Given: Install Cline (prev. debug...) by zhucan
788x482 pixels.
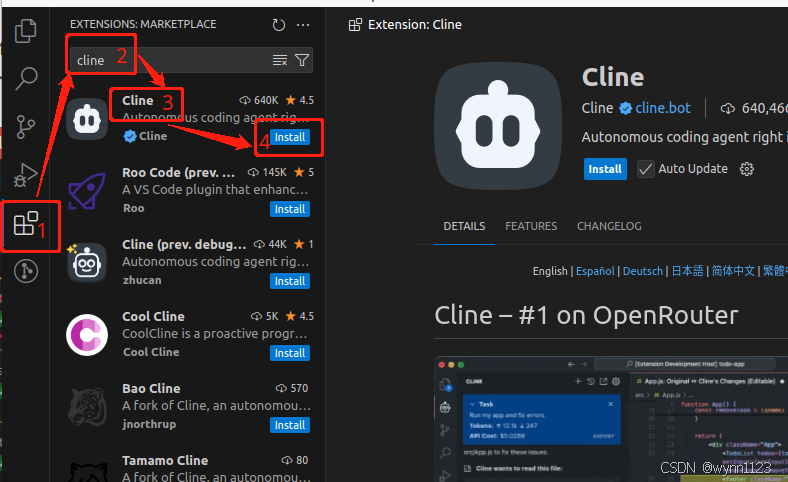Looking at the screenshot, I should click(290, 281).
